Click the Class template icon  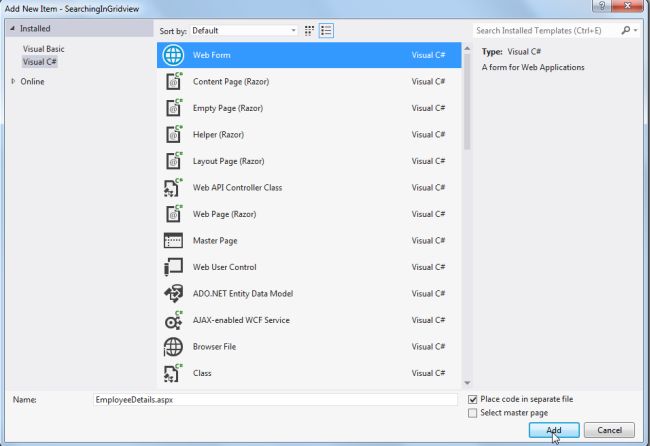pos(173,373)
